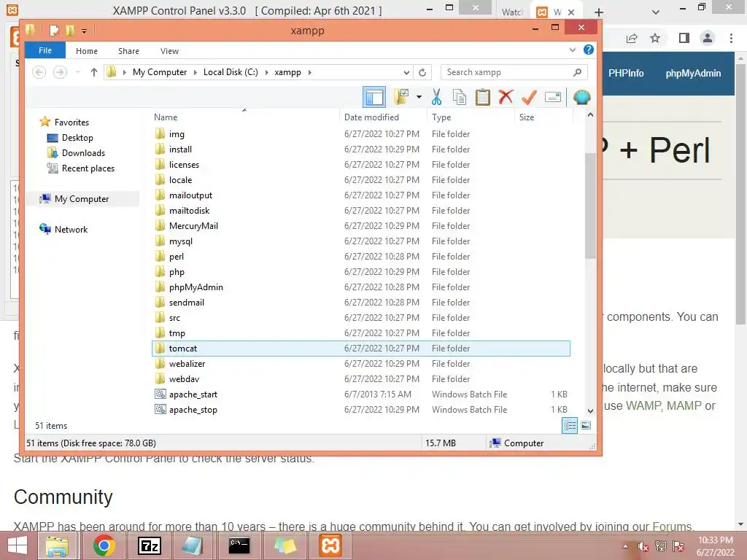Open Explorer help question mark icon
Viewport: 747px width, 560px height.
coord(589,50)
